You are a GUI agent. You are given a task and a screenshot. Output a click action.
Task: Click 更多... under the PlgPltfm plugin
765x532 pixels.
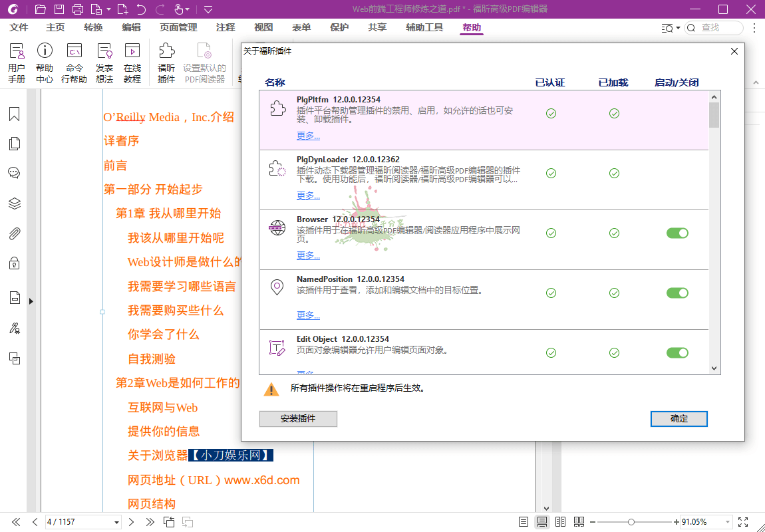[308, 136]
